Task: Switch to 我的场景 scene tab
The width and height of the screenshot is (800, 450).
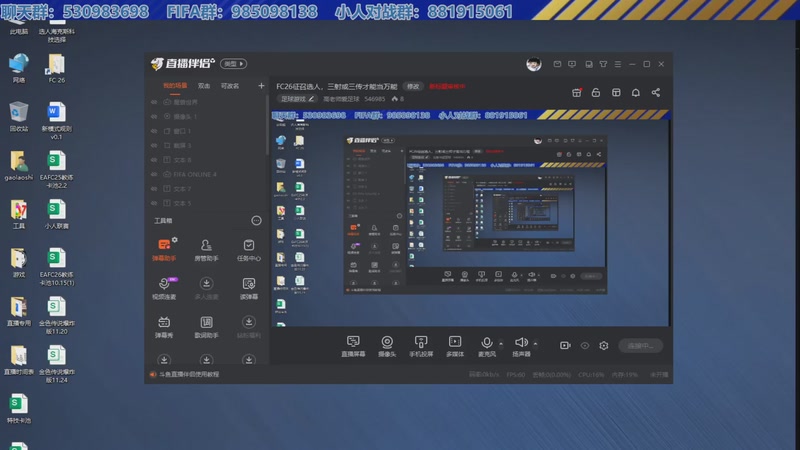Action: click(x=175, y=86)
